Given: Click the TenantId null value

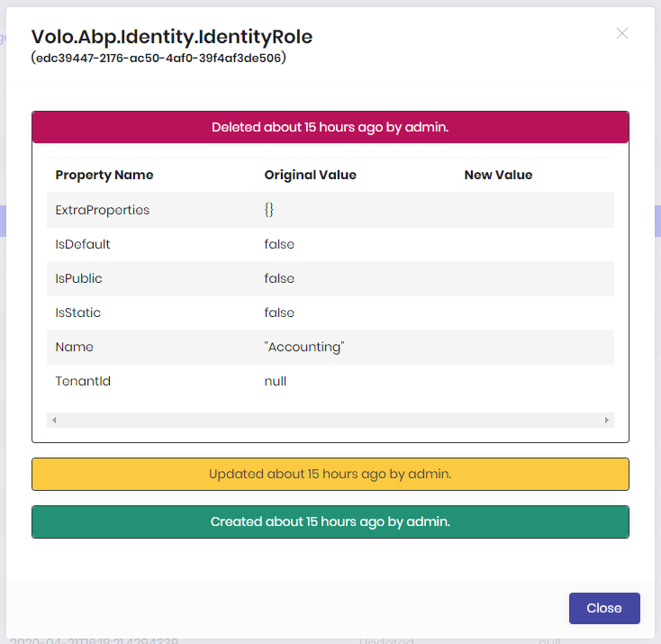Looking at the screenshot, I should (275, 381).
